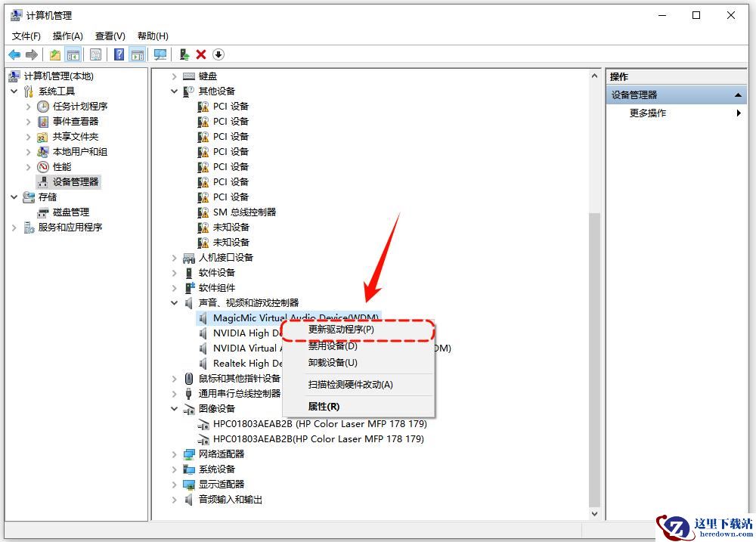
Task: Select 卸载设备(U) in the context menu
Action: (x=333, y=363)
